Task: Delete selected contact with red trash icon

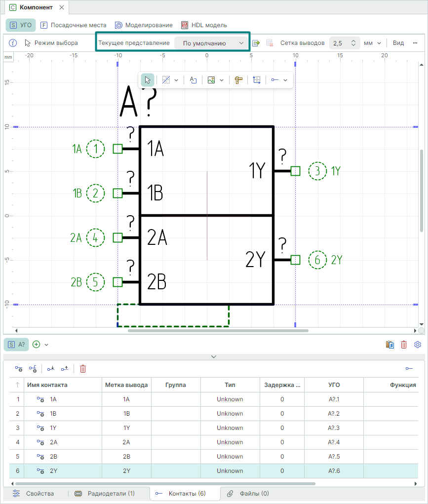Action: (83, 368)
